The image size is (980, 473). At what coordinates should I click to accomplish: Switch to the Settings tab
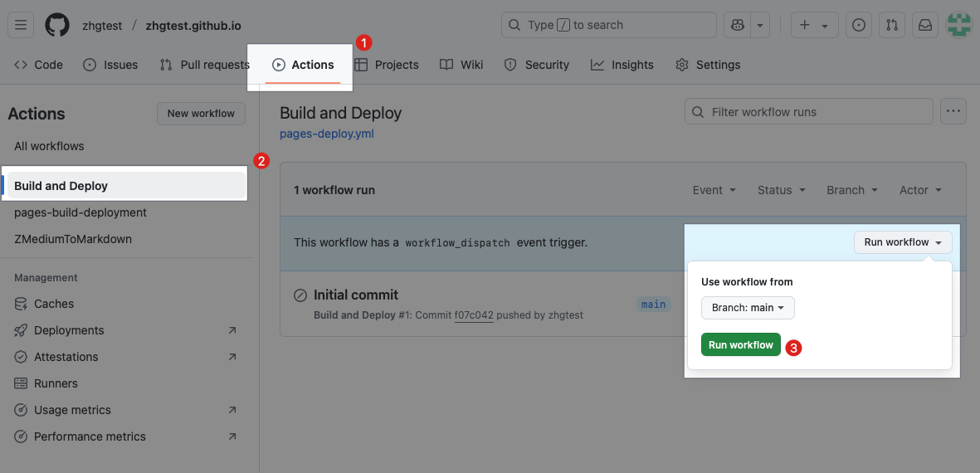[x=708, y=65]
